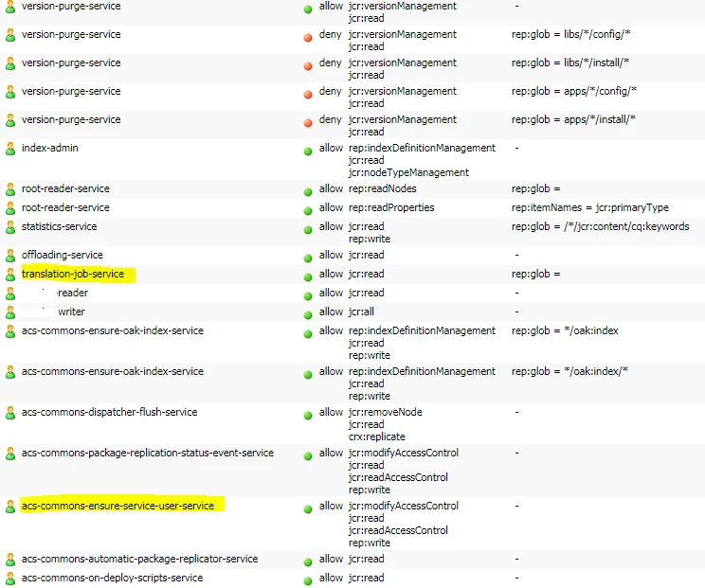This screenshot has height=588, width=705.
Task: Click the partially masked writer principal name
Action: tap(71, 312)
